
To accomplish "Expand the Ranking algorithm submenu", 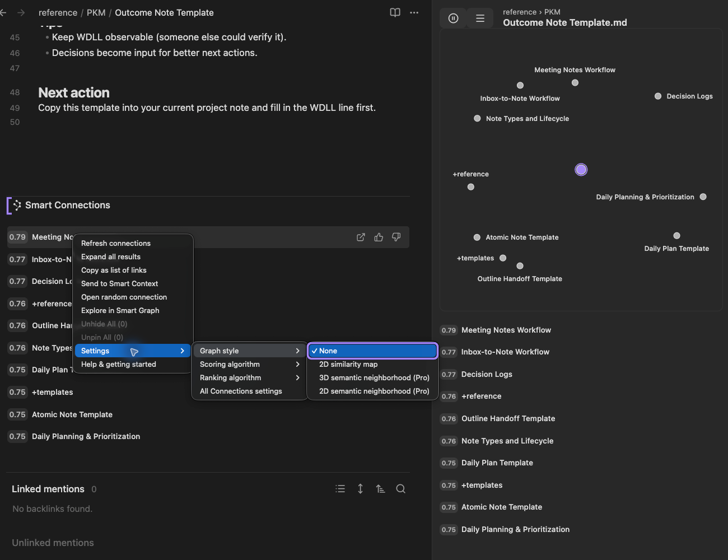I will point(250,377).
